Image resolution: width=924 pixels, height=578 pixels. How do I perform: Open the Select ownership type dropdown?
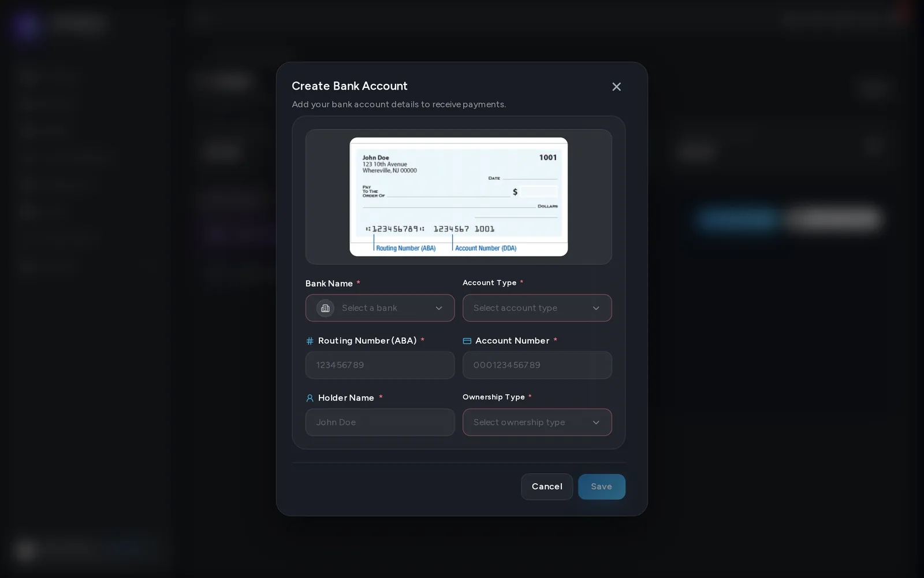[x=537, y=423]
